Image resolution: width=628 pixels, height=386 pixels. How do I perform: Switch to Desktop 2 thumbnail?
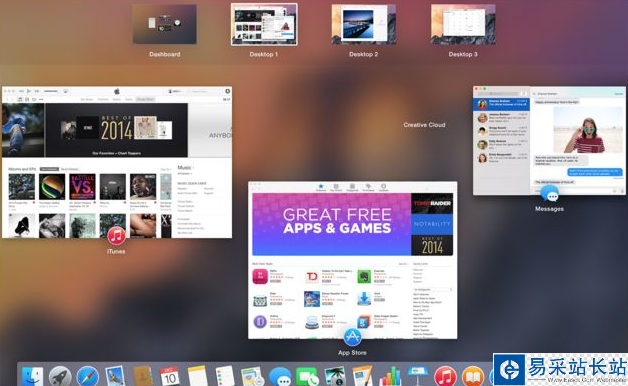(364, 24)
